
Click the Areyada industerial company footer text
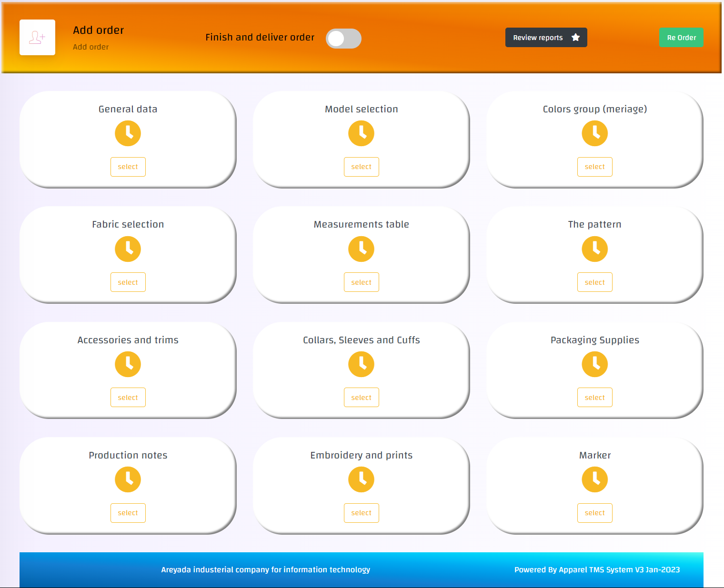265,569
